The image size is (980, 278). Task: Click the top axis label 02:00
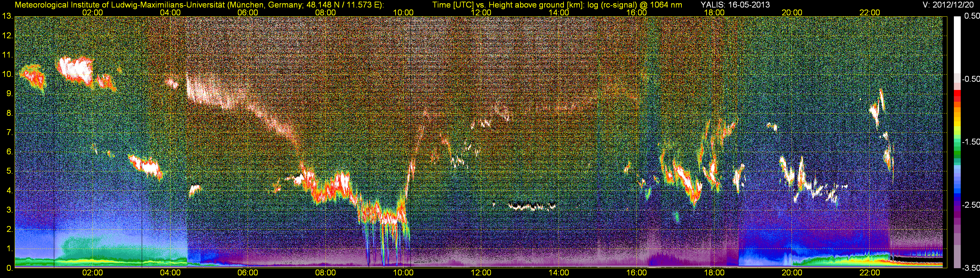tap(92, 12)
